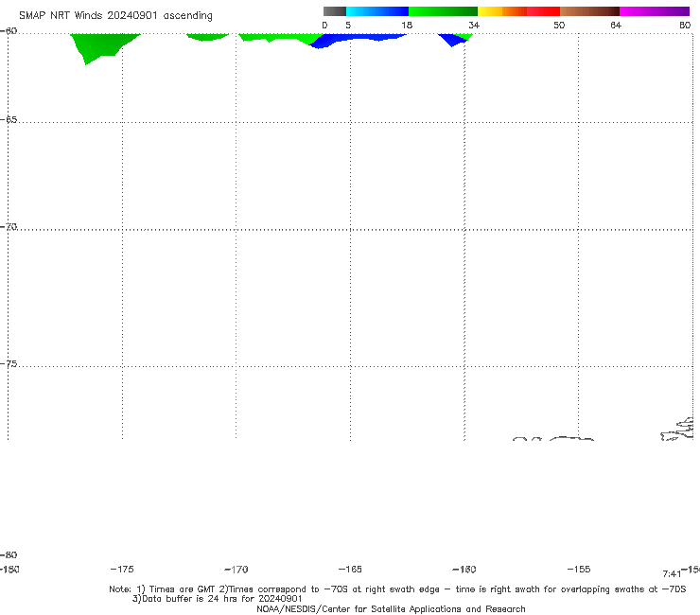This screenshot has height=615, width=700.
Task: Click the longitude label "-170"
Action: pos(236,569)
